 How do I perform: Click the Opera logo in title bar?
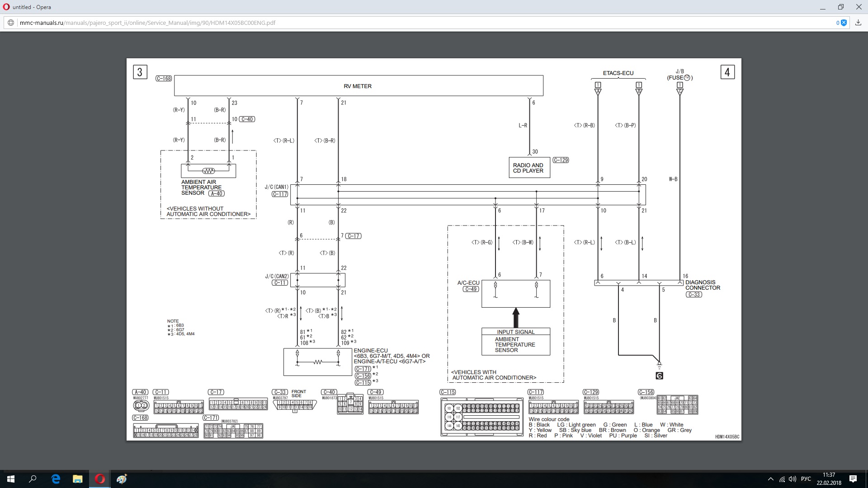point(6,7)
